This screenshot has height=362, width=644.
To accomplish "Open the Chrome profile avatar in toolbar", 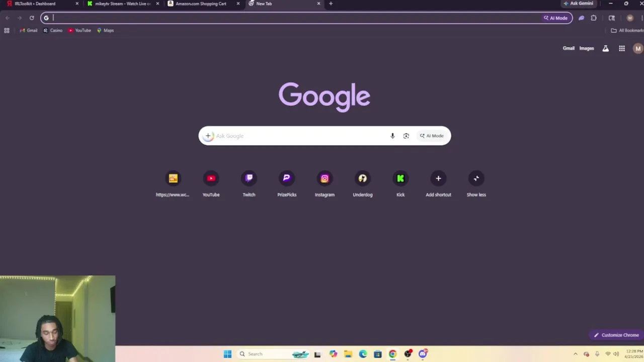I will click(630, 18).
